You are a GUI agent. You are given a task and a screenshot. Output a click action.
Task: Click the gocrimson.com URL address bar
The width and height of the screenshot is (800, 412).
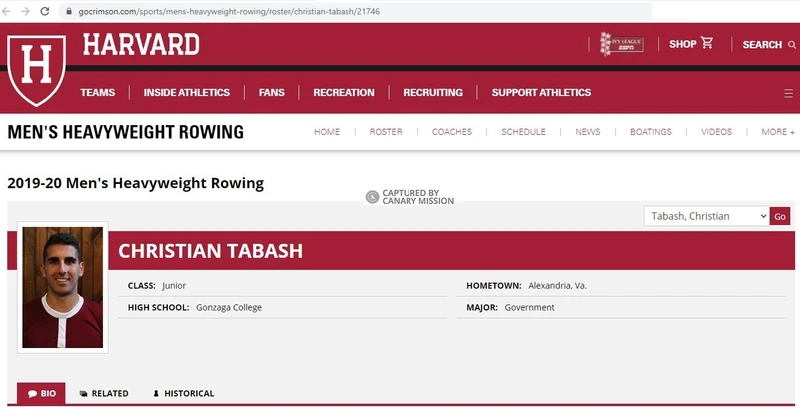click(x=355, y=11)
